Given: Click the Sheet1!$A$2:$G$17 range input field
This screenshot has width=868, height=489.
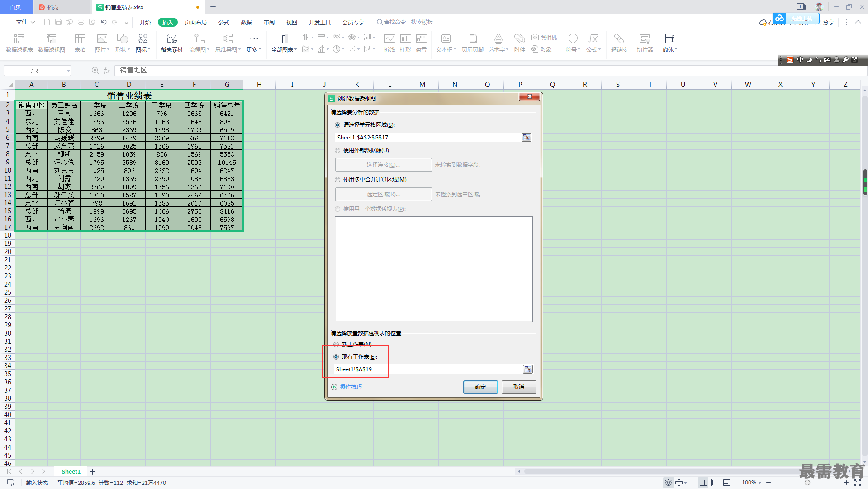Looking at the screenshot, I should [x=428, y=137].
